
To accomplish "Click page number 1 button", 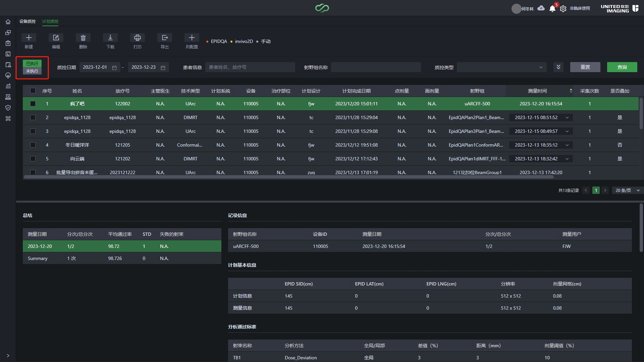I will pyautogui.click(x=596, y=190).
